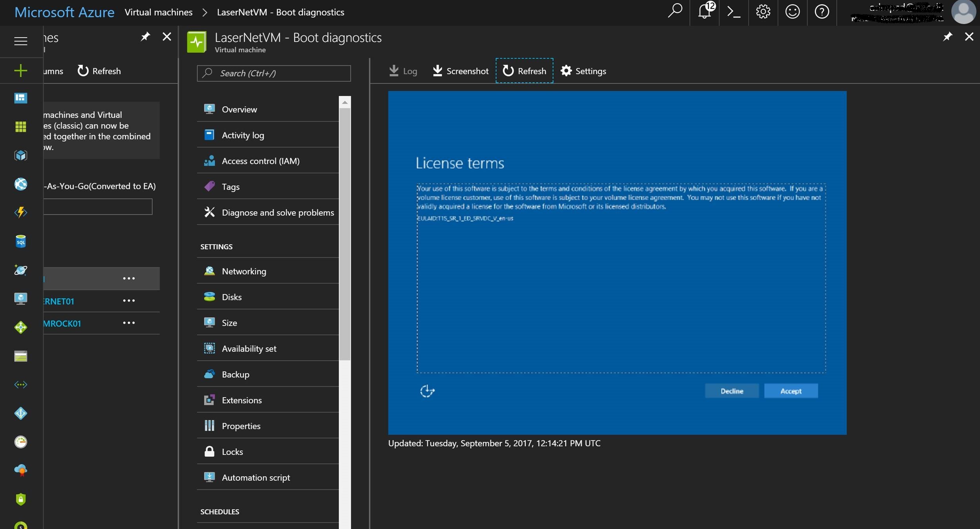Open the hamburger menu in sidebar
This screenshot has width=980, height=529.
(x=21, y=41)
